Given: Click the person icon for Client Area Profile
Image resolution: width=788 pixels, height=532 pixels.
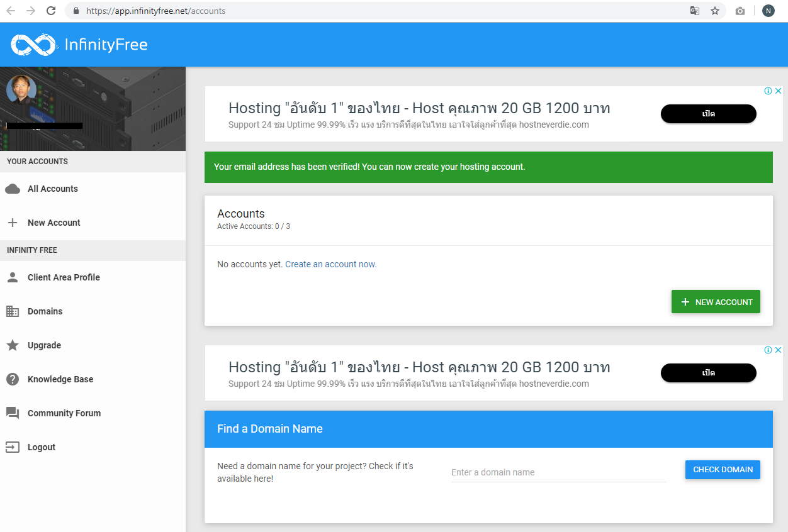Looking at the screenshot, I should pos(13,277).
